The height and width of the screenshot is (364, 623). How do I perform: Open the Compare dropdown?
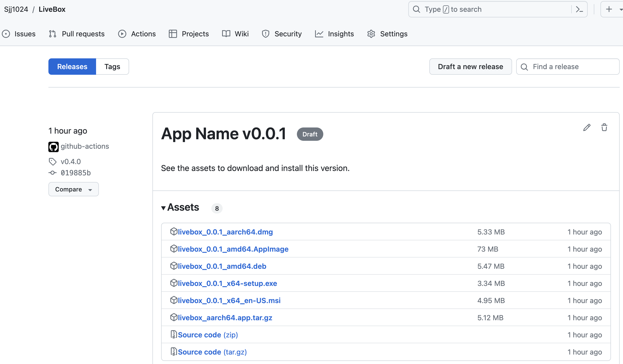tap(74, 189)
